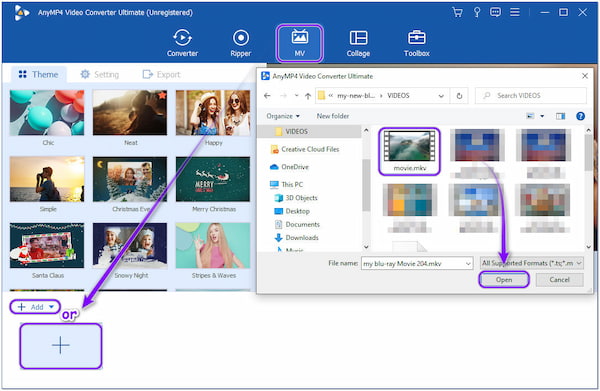Pick the Merry Christmas theme

click(x=213, y=179)
